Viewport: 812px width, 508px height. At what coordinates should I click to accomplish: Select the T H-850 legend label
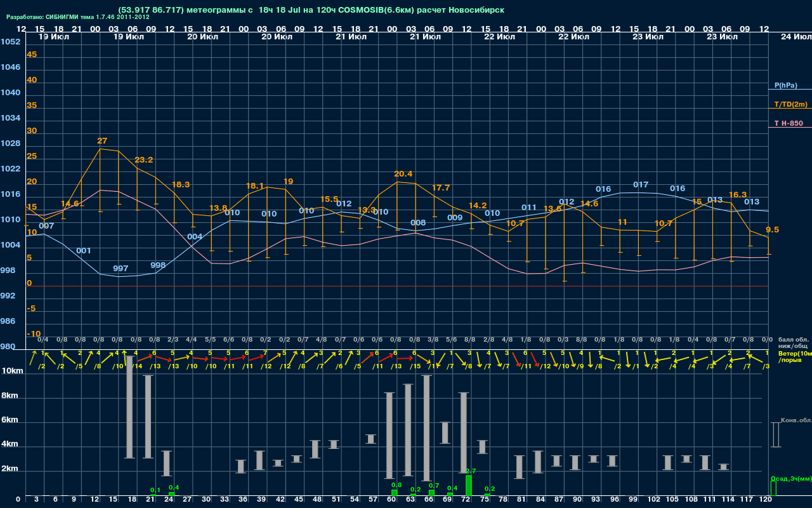788,123
